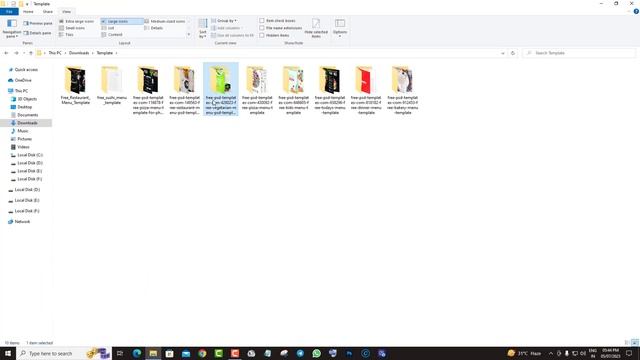This screenshot has height=360, width=640.
Task: Switch to the Home ribbon tab
Action: point(28,11)
